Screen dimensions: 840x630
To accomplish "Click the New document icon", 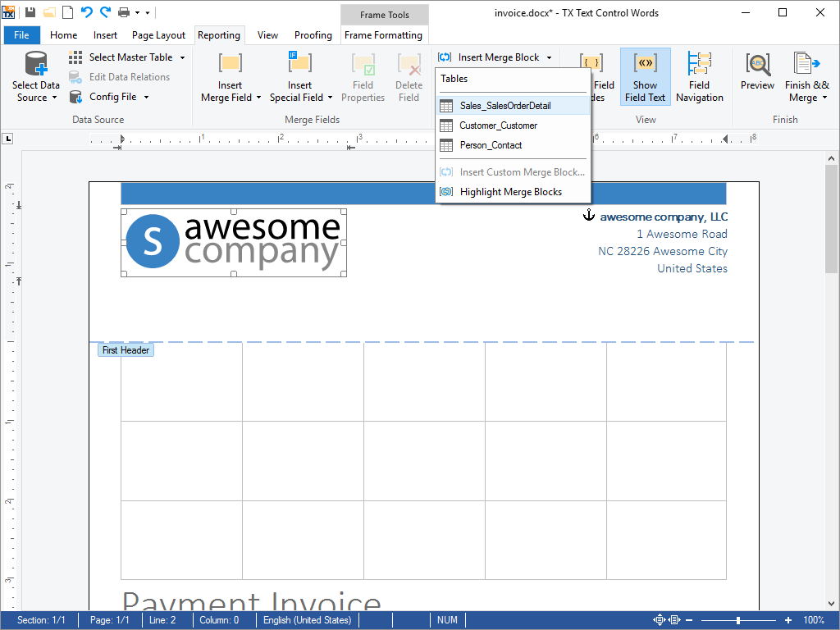I will tap(67, 12).
